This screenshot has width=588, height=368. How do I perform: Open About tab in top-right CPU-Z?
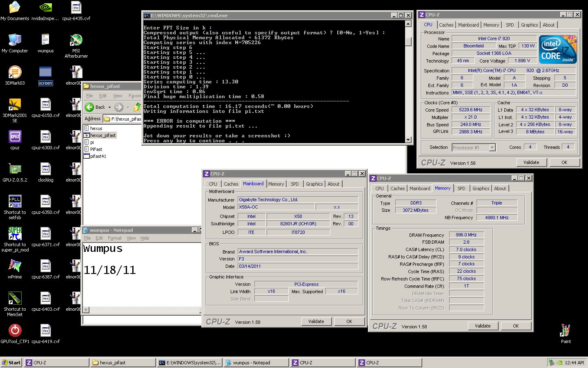(x=548, y=25)
